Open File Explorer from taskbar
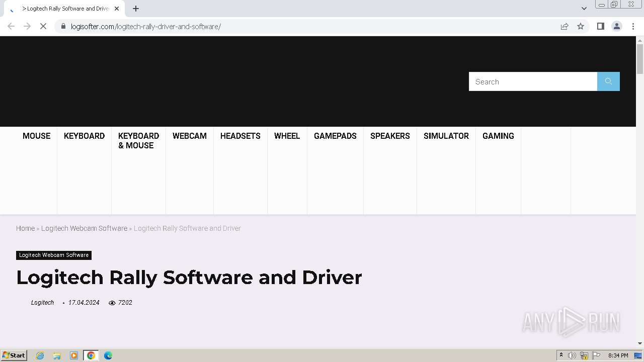The image size is (644, 362). click(57, 355)
